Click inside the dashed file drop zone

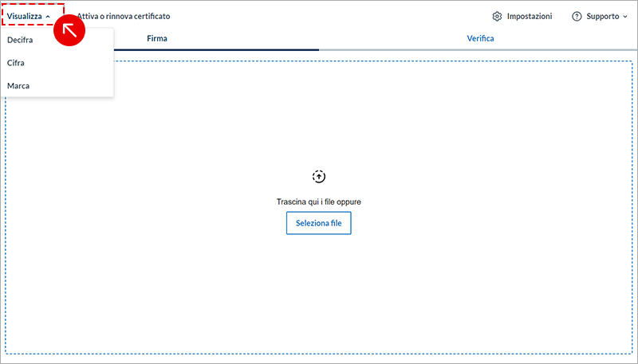pos(319,295)
